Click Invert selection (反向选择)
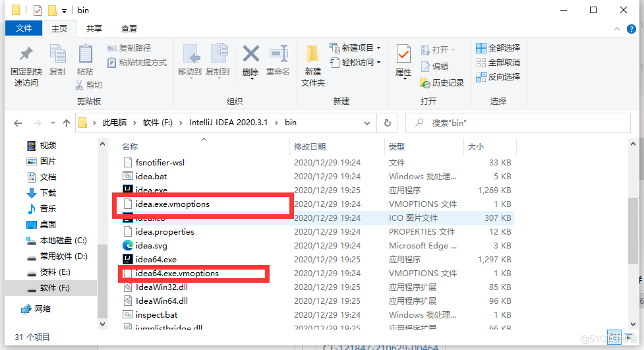The image size is (644, 350). [498, 77]
